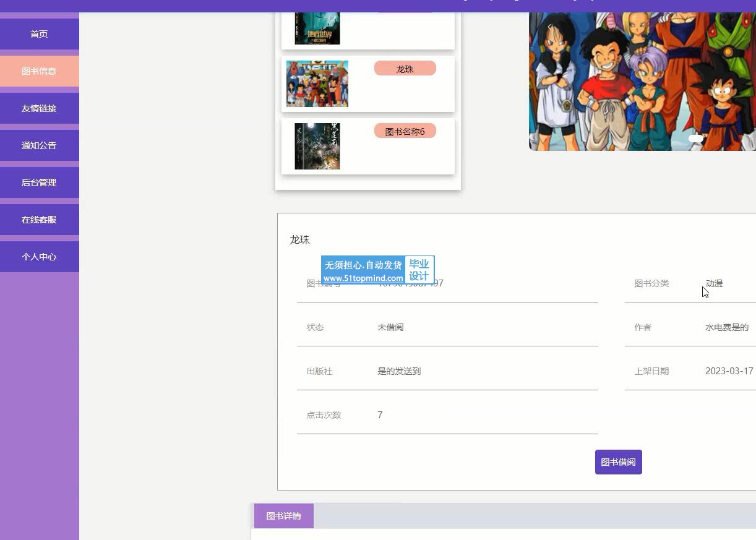
Task: Click the 出版社 label
Action: (x=319, y=371)
